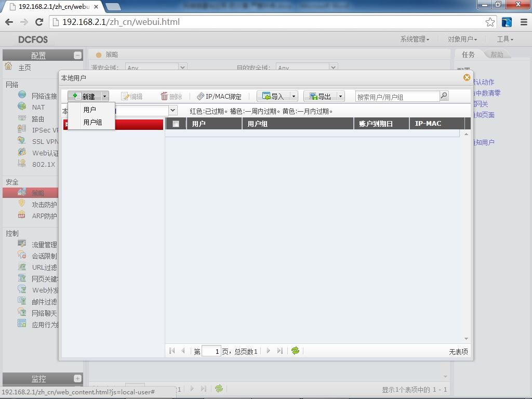Open the local server combo box dropdown

point(172,110)
